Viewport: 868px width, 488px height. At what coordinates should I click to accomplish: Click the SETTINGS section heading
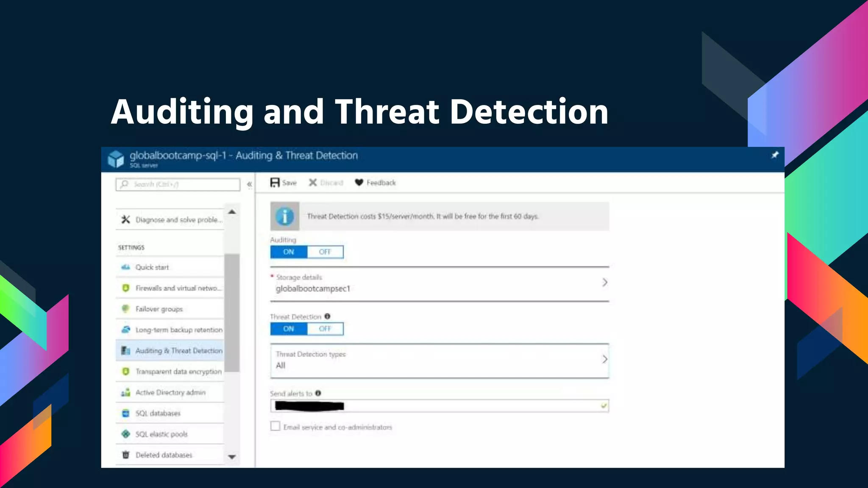click(x=131, y=247)
